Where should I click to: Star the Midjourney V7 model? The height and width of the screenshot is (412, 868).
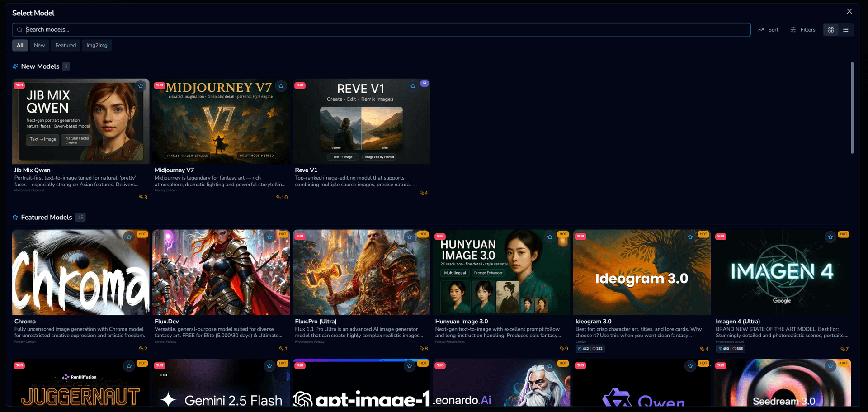tap(281, 86)
